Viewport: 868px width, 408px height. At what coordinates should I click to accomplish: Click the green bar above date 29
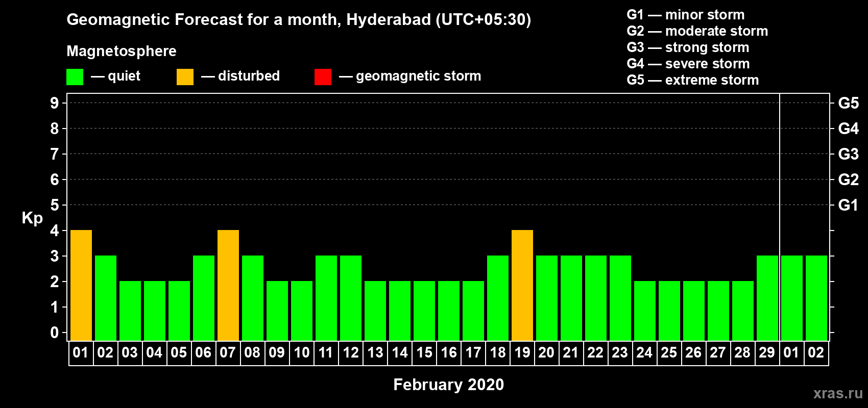tap(767, 298)
